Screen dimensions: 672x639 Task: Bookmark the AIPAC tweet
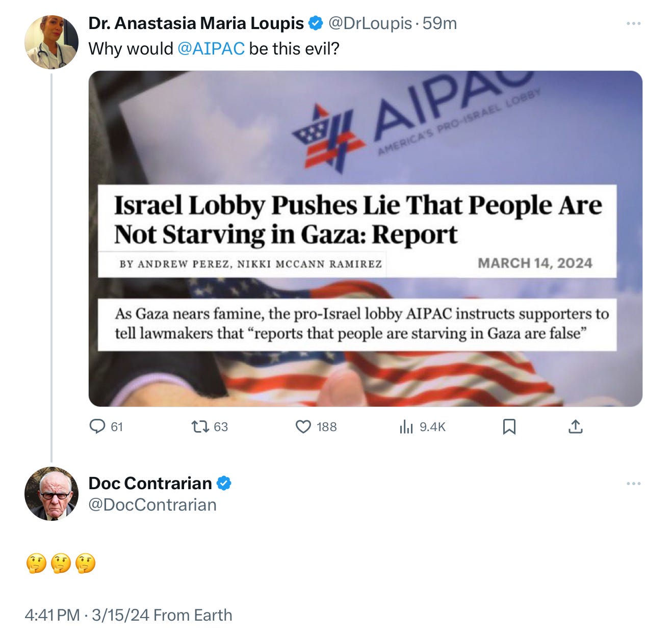509,427
